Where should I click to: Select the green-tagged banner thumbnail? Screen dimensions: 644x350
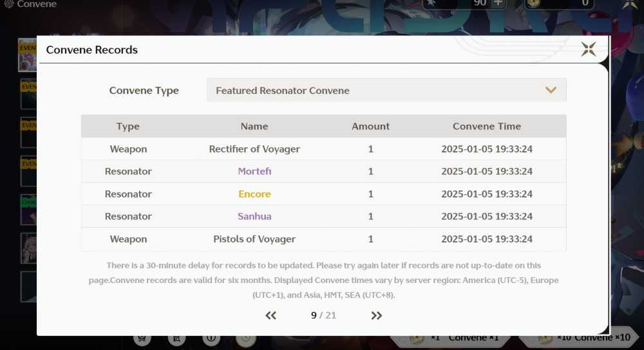click(x=28, y=210)
